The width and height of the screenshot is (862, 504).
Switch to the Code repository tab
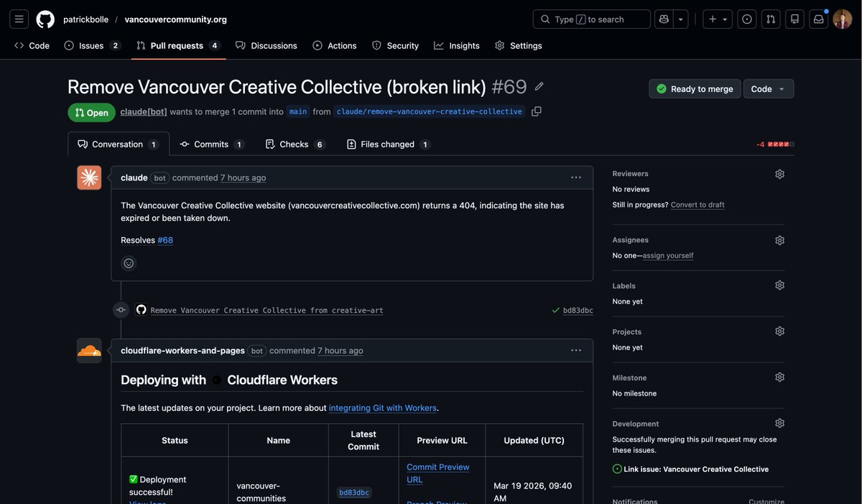point(32,45)
